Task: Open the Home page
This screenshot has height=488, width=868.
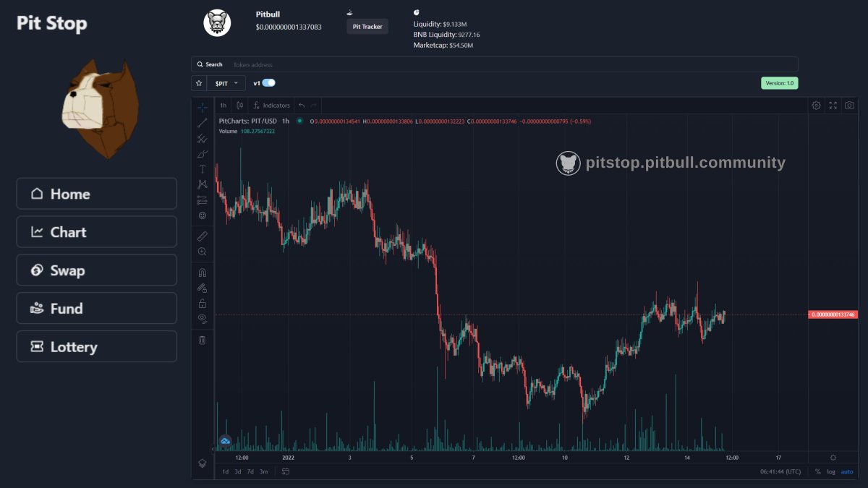Action: (x=96, y=194)
